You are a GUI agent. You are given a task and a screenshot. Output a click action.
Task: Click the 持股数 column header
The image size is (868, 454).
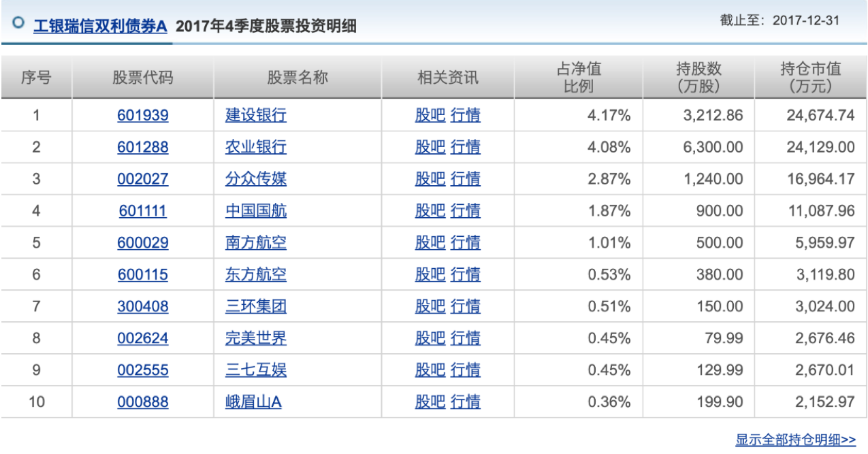[699, 78]
